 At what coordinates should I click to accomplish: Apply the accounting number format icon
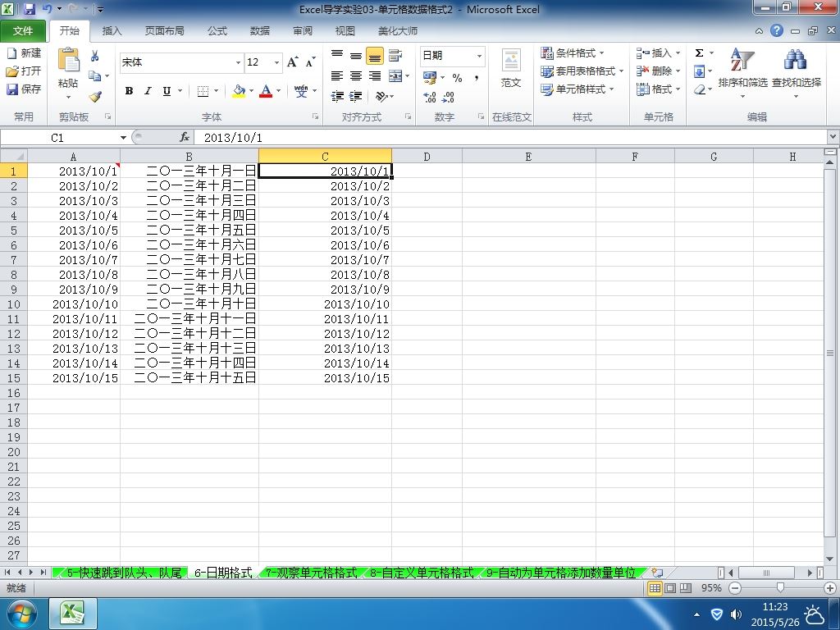tap(430, 78)
